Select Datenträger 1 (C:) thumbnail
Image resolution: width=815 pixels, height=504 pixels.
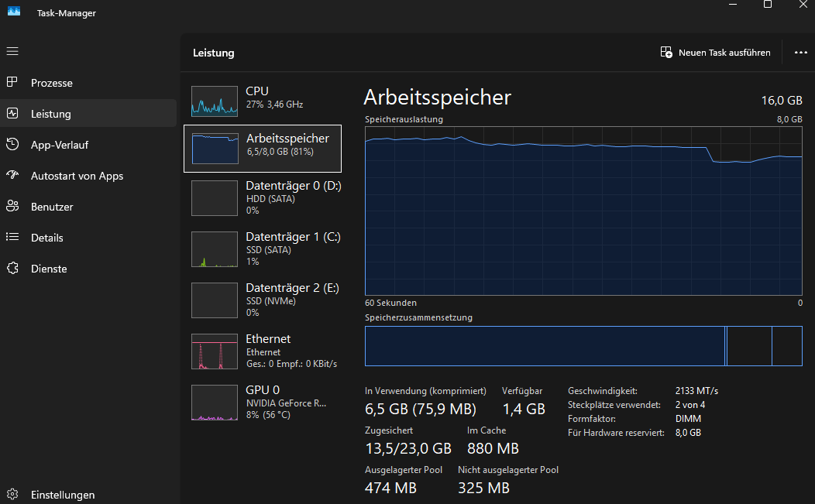coord(215,249)
